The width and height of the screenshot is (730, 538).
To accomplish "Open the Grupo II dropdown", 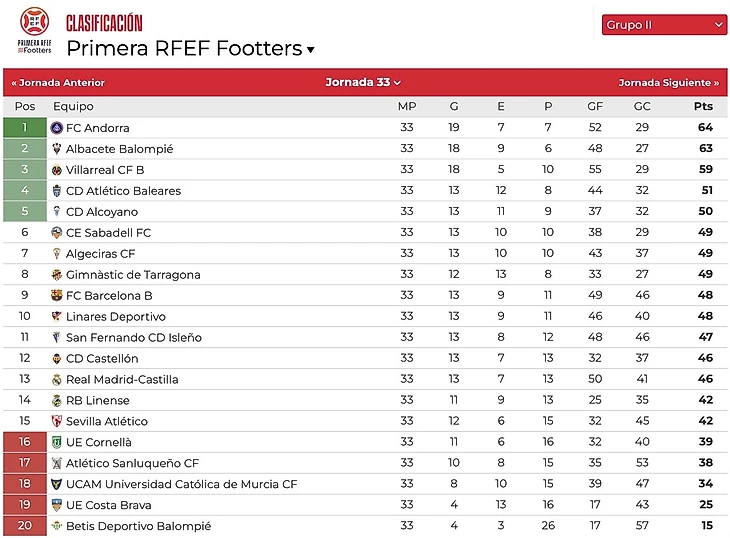I will tap(664, 25).
